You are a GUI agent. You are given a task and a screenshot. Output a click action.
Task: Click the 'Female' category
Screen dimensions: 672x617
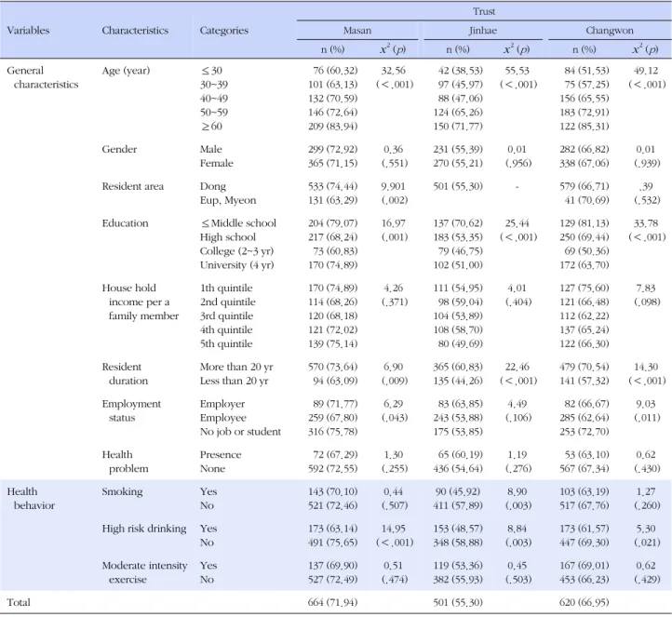(x=217, y=163)
